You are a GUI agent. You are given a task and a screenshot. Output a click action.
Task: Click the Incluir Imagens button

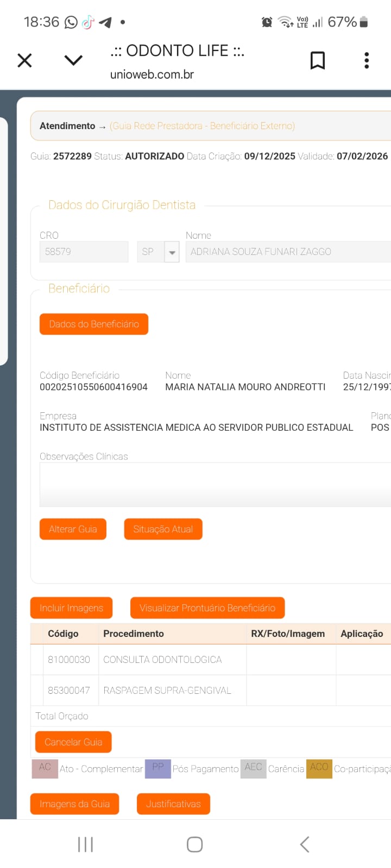71,608
